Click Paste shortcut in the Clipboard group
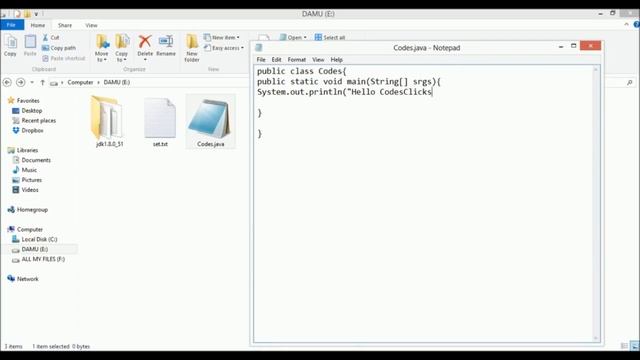This screenshot has width=640, height=360. tap(63, 58)
